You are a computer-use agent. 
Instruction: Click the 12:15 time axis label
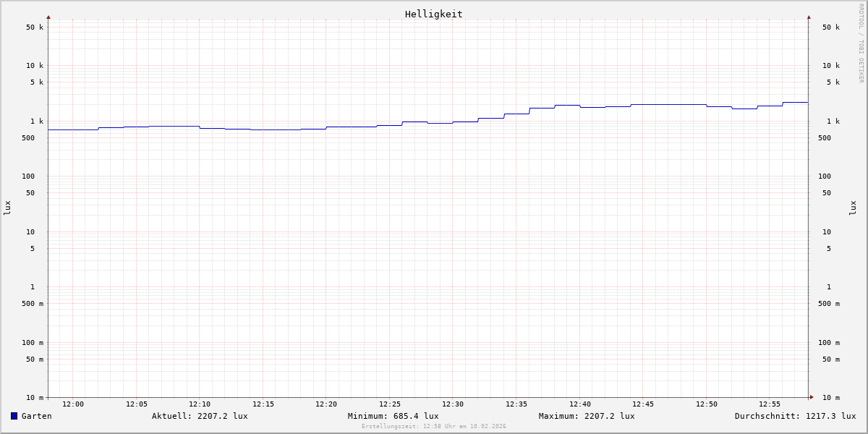pyautogui.click(x=263, y=404)
